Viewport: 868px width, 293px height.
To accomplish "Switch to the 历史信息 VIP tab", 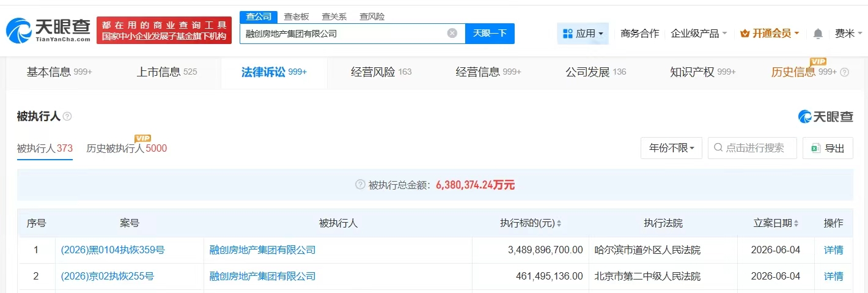I will (x=804, y=72).
